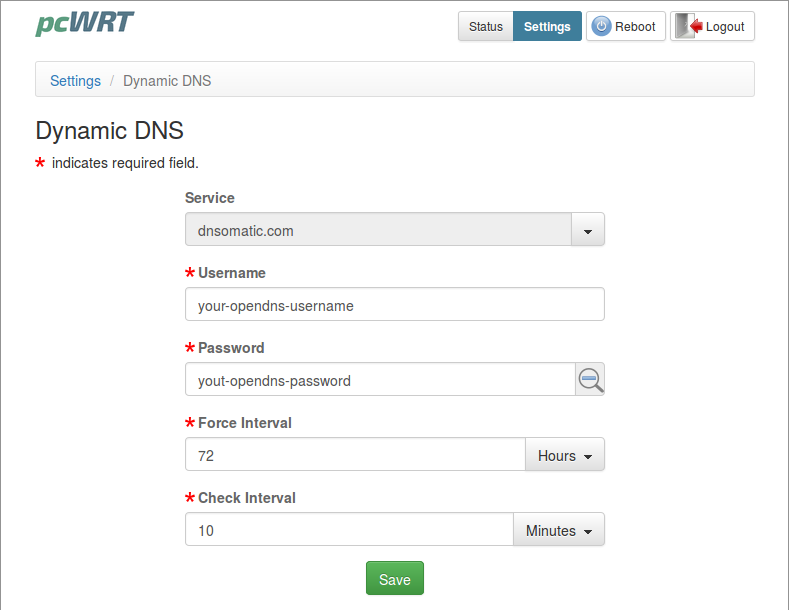This screenshot has height=610, width=789.
Task: Click the Check Interval value field
Action: 349,529
